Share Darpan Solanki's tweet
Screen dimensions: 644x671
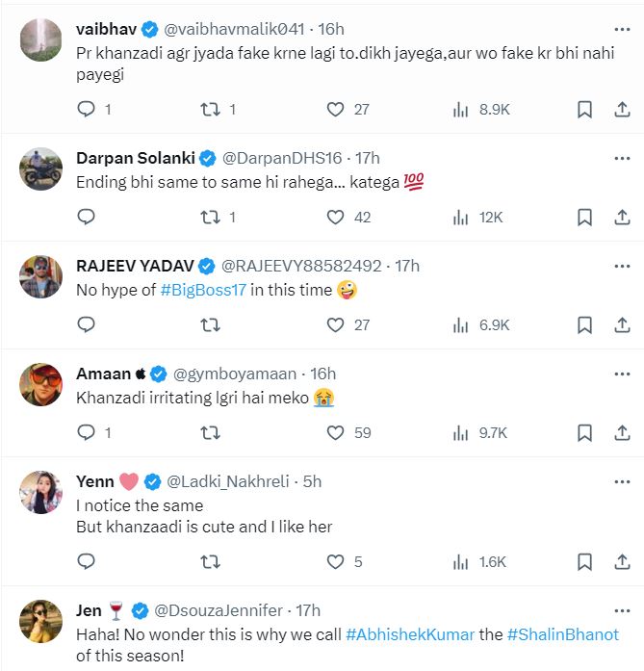(x=622, y=218)
